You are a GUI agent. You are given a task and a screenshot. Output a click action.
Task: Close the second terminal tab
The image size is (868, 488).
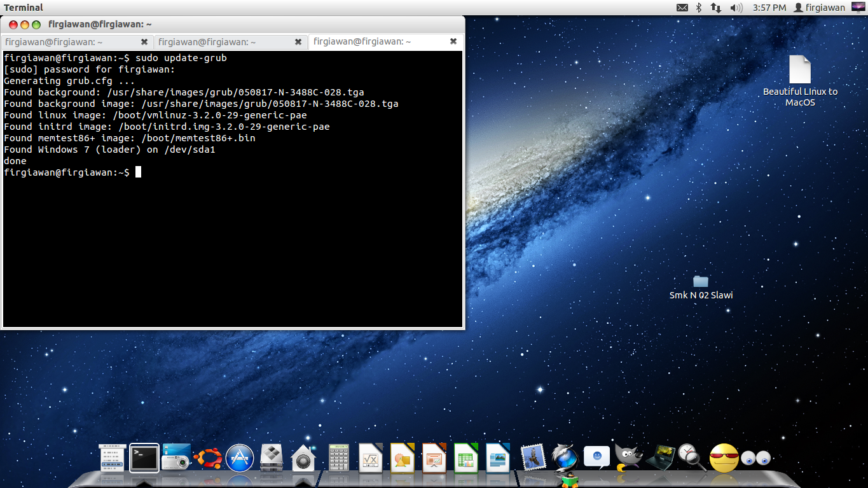click(298, 42)
